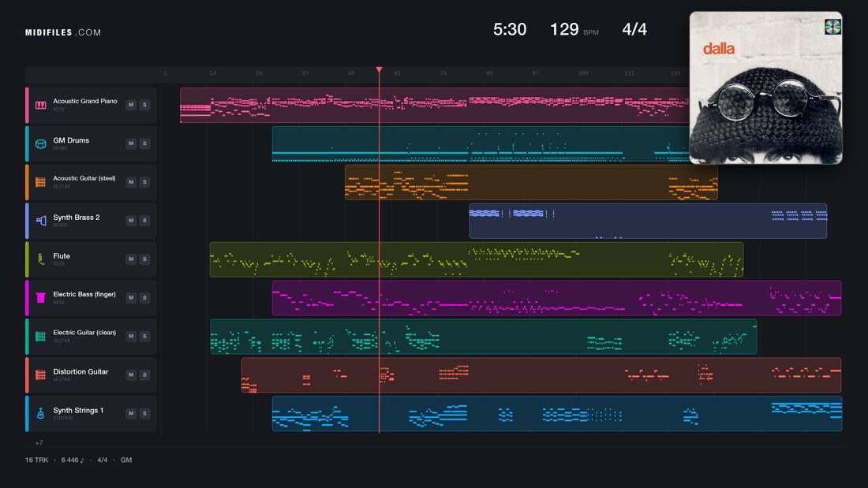Solo the Acoustic Guitar (steel) track
Screen dimensions: 868x488
point(144,182)
